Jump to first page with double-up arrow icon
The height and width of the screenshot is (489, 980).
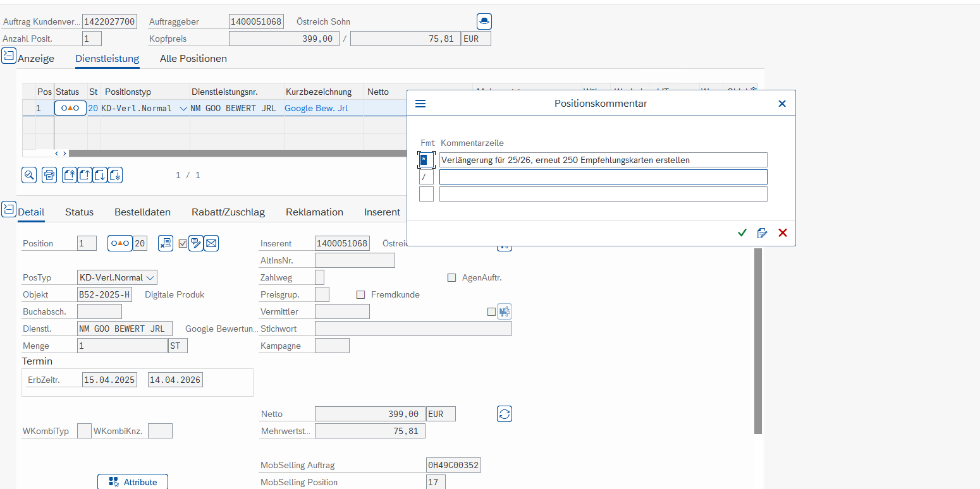pyautogui.click(x=70, y=175)
